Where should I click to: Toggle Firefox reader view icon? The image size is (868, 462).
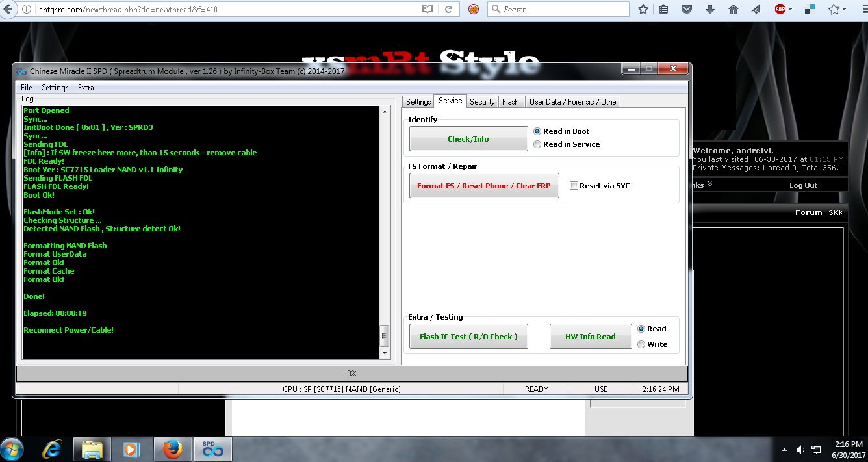pos(427,9)
